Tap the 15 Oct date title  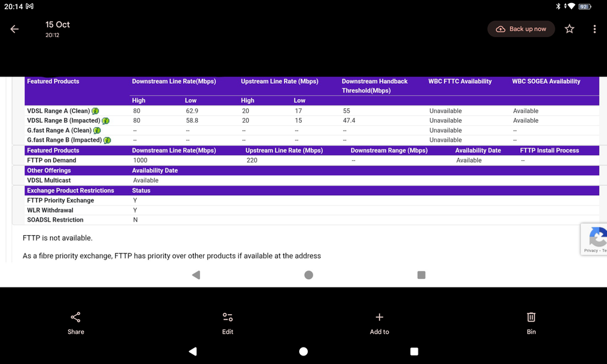pos(58,25)
